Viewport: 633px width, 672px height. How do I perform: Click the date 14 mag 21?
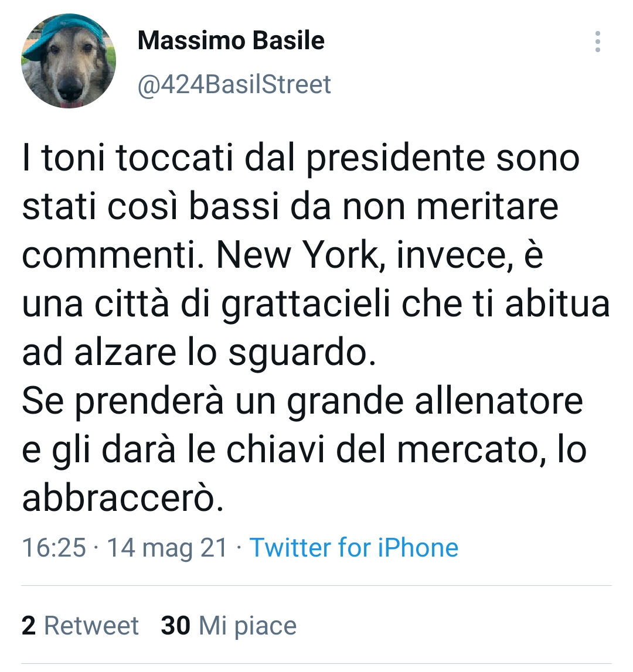point(164,546)
